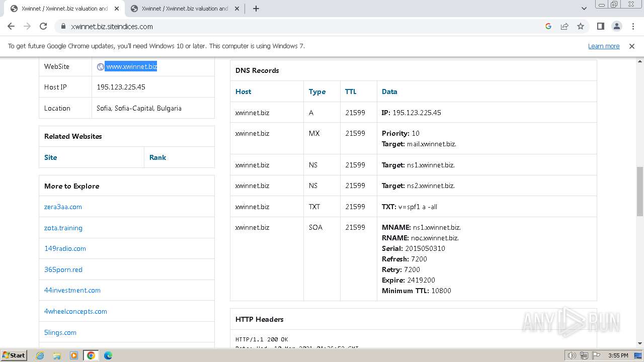Open 5lings.com link
This screenshot has height=362, width=644.
[x=60, y=332]
